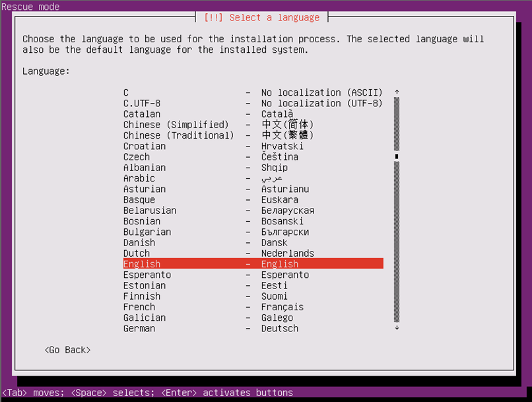
Task: Select Finnish language option
Action: point(253,296)
